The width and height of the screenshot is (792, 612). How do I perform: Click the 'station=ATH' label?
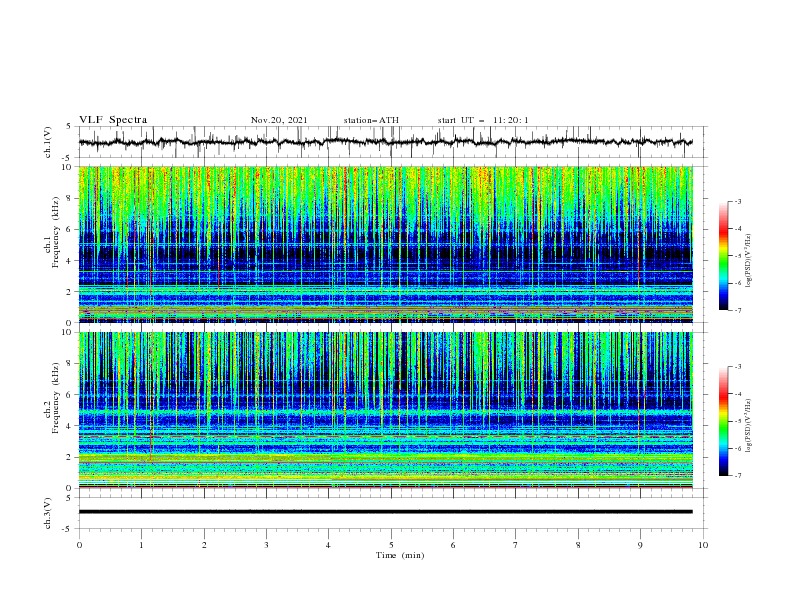click(371, 120)
